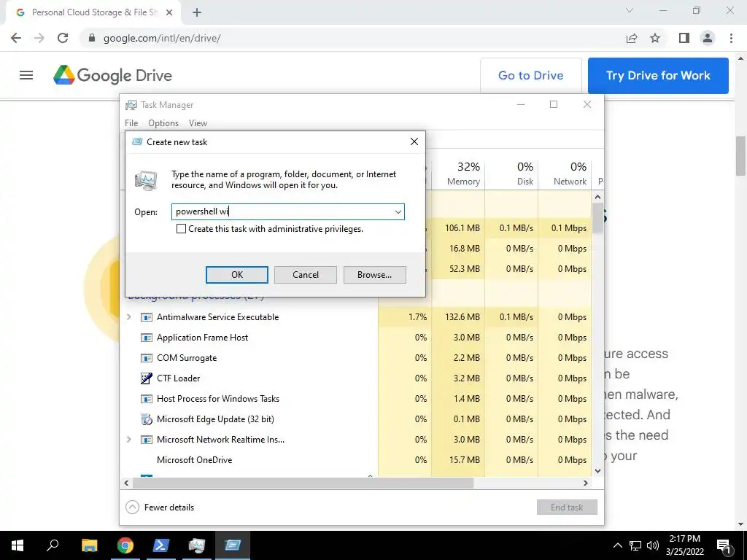
Task: Click share this page icon
Action: click(x=632, y=38)
